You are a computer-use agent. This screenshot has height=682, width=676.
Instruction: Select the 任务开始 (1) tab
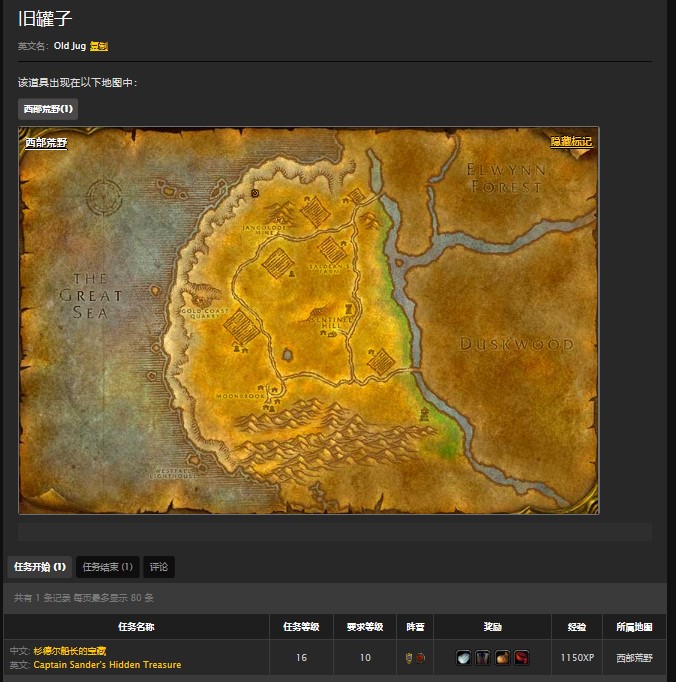pyautogui.click(x=39, y=567)
